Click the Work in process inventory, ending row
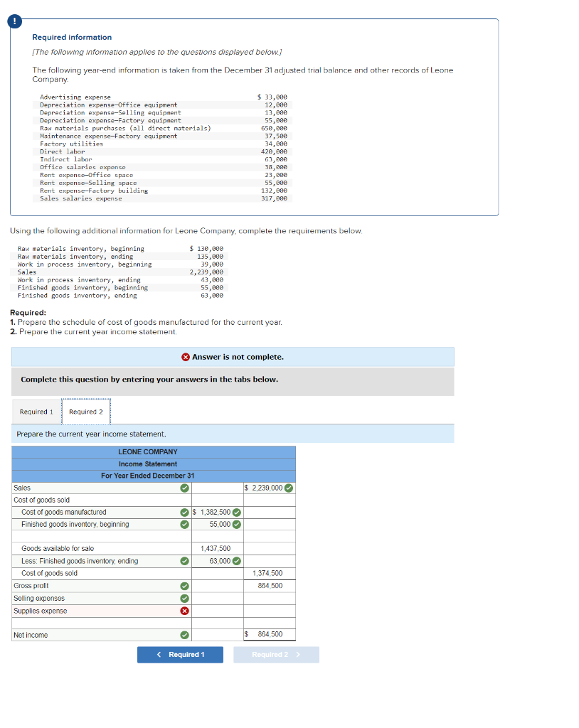Screen dimensions: 579x728 coord(120,280)
